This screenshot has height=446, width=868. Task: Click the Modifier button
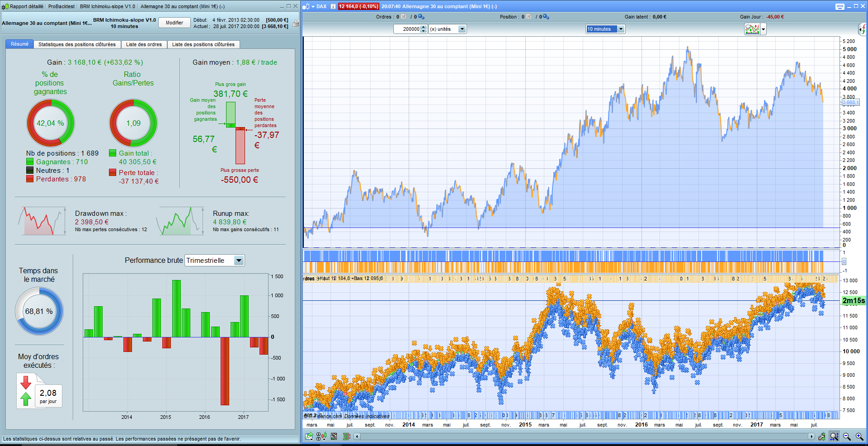tap(175, 23)
